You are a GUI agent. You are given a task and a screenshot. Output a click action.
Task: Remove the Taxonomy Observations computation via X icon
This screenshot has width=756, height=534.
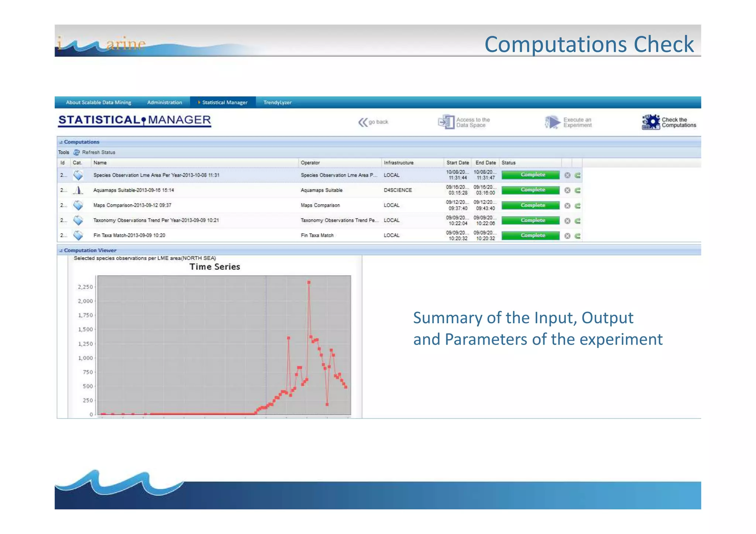tap(567, 221)
